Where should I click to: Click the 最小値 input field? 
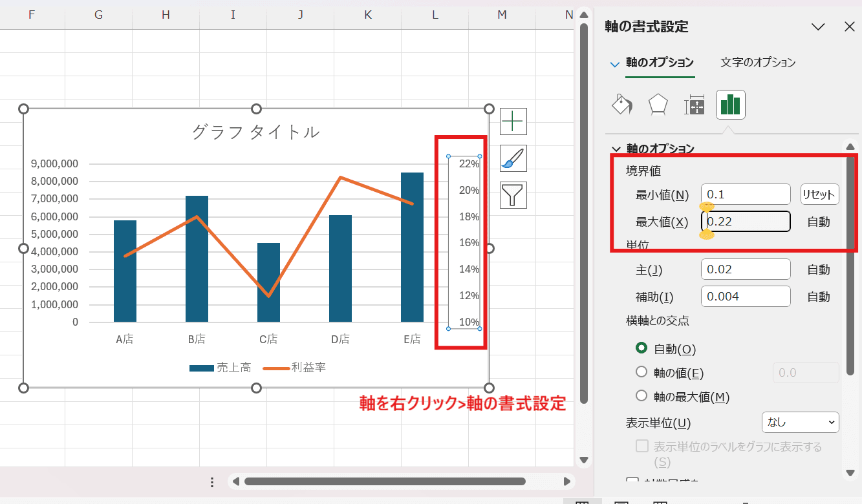coord(745,194)
